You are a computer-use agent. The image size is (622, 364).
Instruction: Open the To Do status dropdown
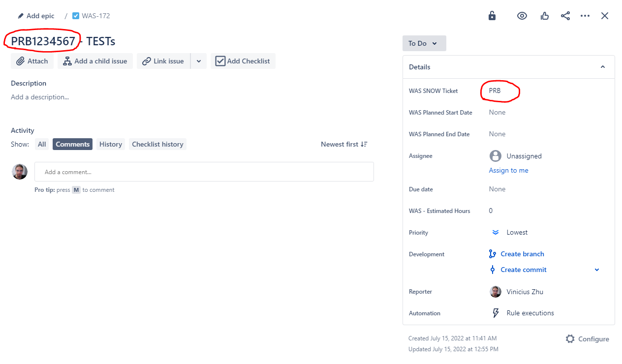pyautogui.click(x=424, y=43)
